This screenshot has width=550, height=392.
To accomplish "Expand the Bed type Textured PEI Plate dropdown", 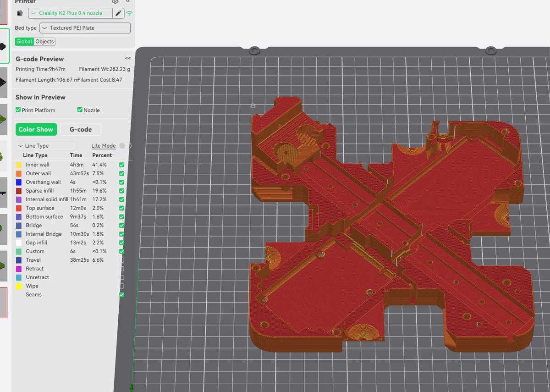I will tap(85, 28).
